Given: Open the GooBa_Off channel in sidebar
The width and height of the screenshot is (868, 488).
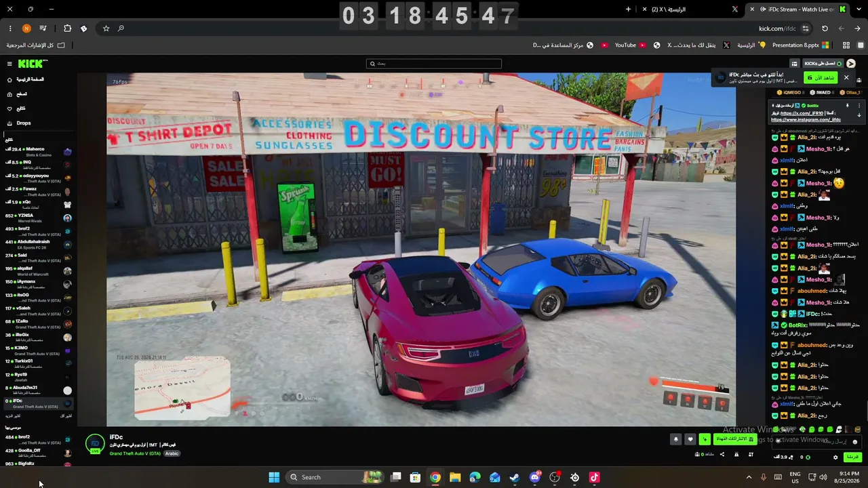Looking at the screenshot, I should coord(38,453).
